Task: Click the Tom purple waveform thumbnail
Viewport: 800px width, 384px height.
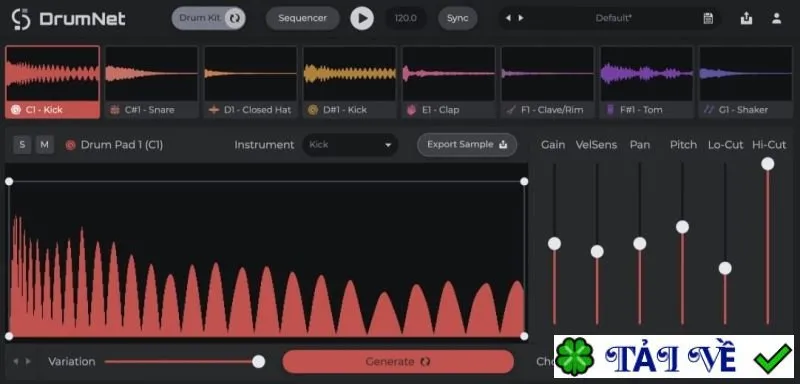Action: (x=646, y=74)
